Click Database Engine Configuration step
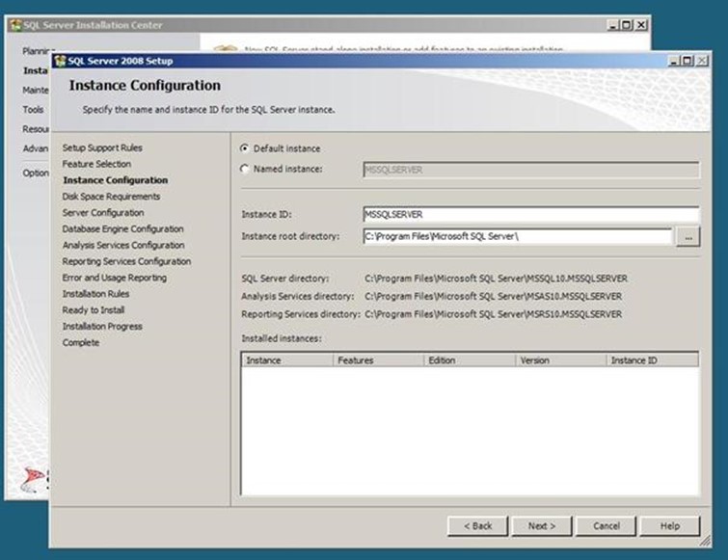 (123, 228)
